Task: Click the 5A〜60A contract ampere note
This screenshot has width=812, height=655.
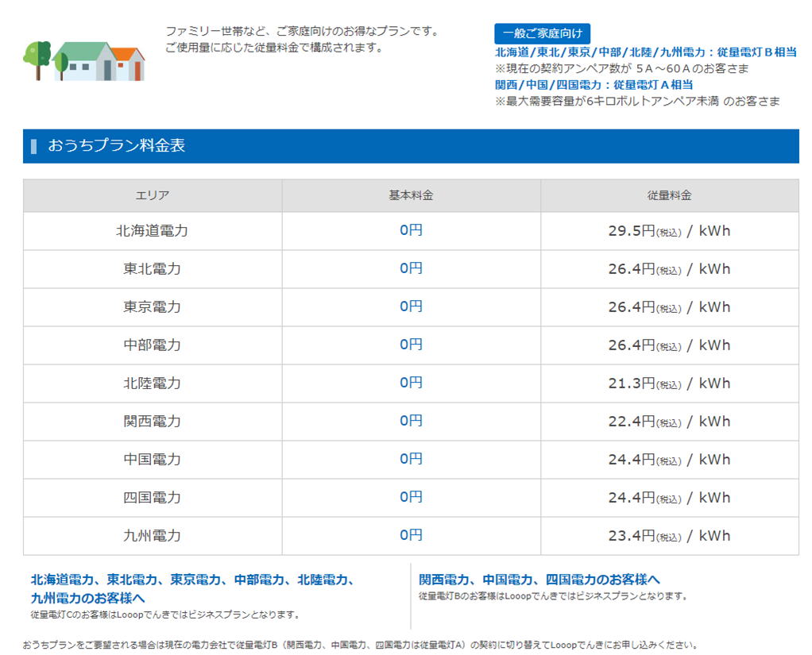Action: pyautogui.click(x=622, y=69)
